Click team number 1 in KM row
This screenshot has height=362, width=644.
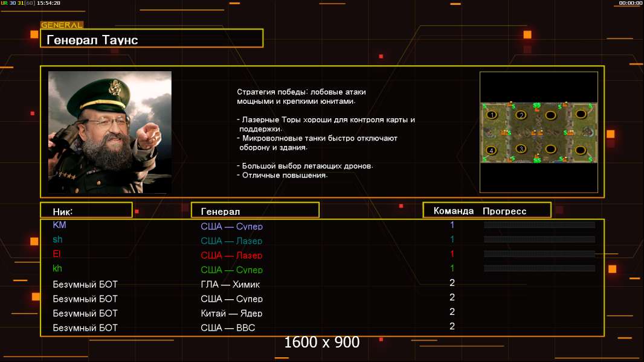(452, 224)
